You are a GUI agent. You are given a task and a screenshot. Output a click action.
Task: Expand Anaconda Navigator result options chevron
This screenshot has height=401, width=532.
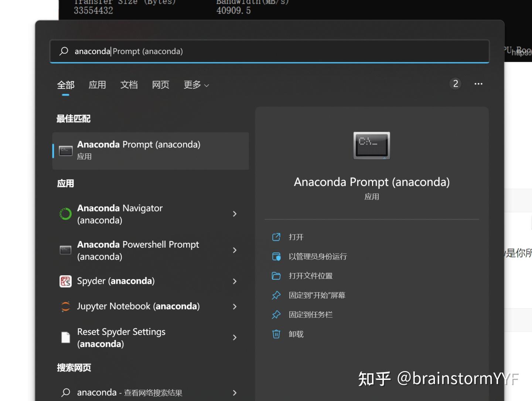point(235,214)
